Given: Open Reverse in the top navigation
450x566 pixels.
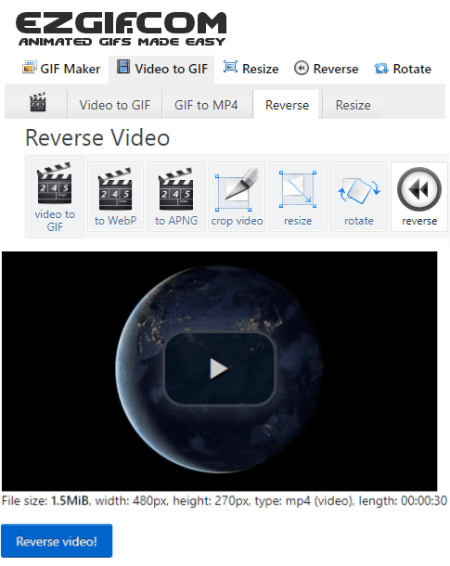Looking at the screenshot, I should coord(326,69).
